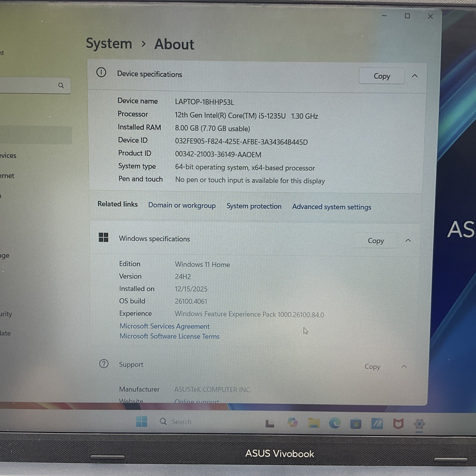Select the Device ID value 032FE905-F824
476x476 pixels.
pos(241,142)
